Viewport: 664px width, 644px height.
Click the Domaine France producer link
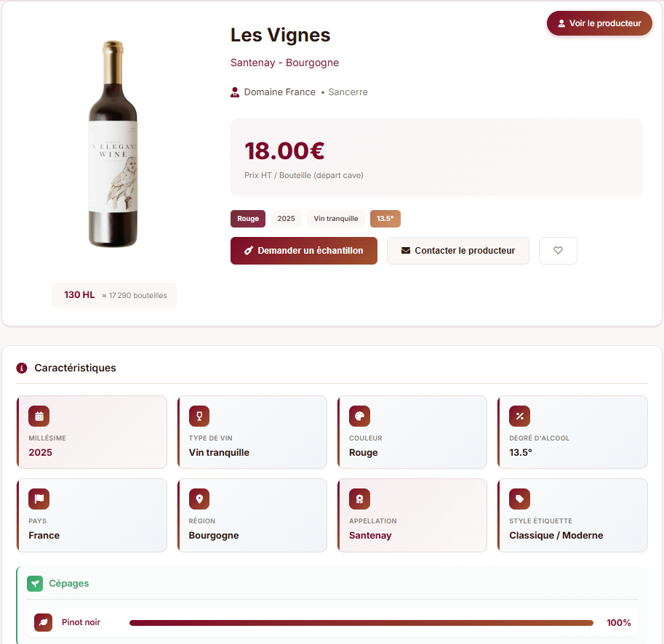[279, 92]
